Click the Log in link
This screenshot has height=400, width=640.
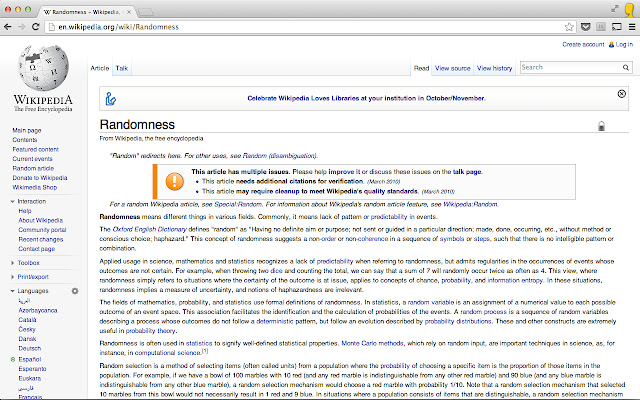click(624, 44)
